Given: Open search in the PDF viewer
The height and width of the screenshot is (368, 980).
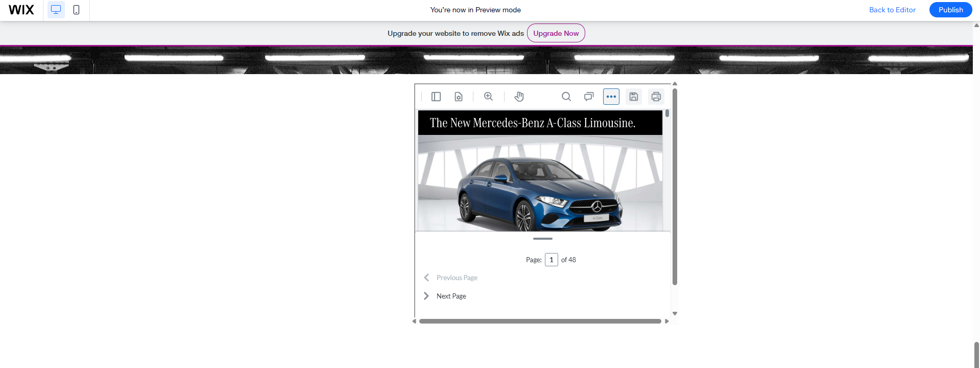Looking at the screenshot, I should click(x=566, y=97).
